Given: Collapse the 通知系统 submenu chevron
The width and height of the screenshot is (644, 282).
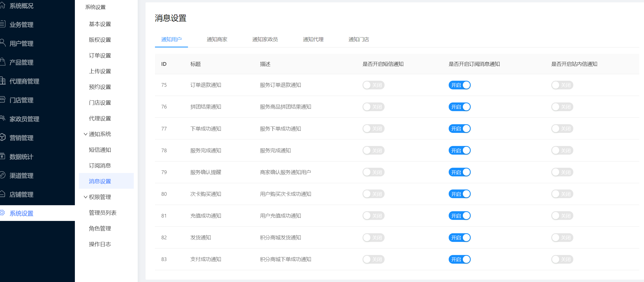Looking at the screenshot, I should pos(85,134).
